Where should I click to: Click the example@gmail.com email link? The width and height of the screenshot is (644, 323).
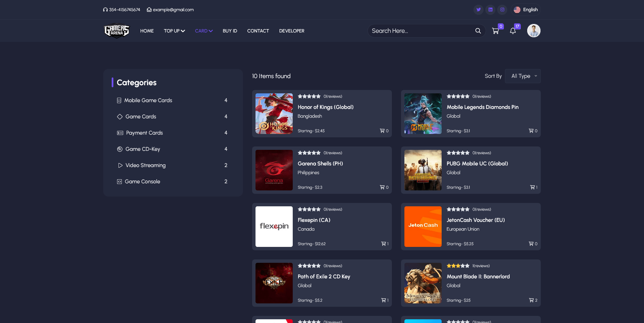click(173, 10)
